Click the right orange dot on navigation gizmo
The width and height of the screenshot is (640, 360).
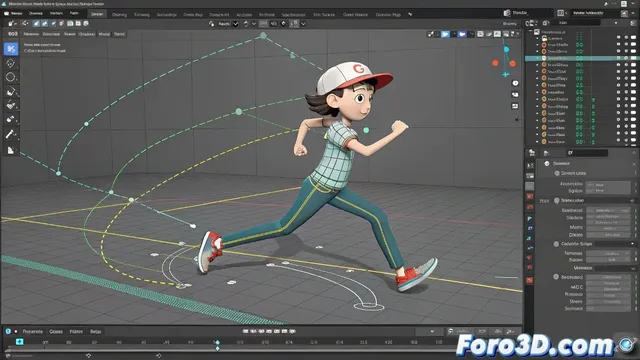point(513,63)
